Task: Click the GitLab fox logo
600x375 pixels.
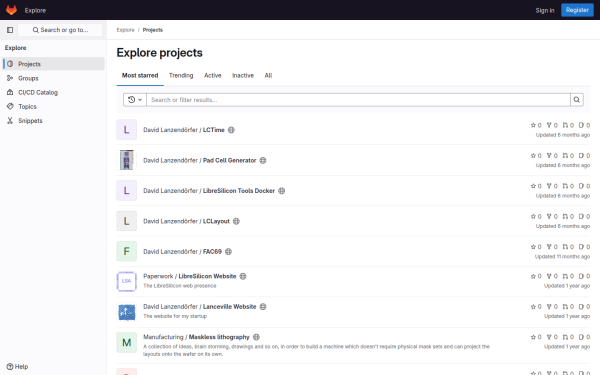Action: [x=11, y=10]
